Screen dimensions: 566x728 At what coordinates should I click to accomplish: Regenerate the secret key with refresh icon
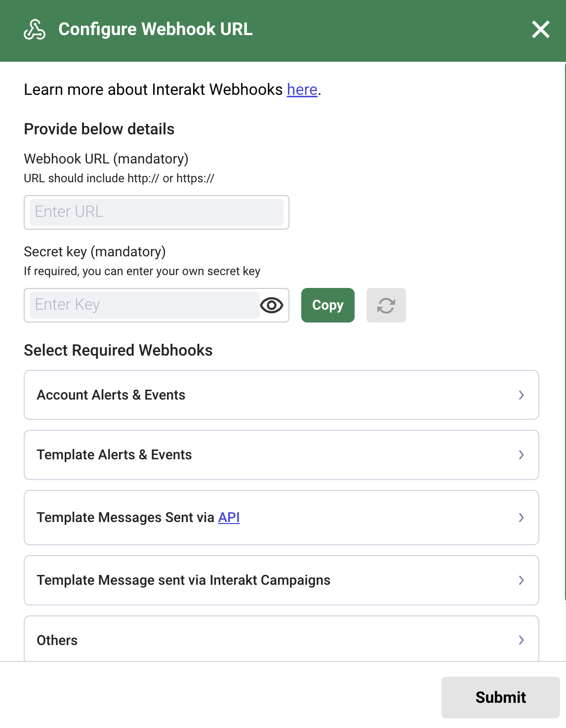click(386, 306)
